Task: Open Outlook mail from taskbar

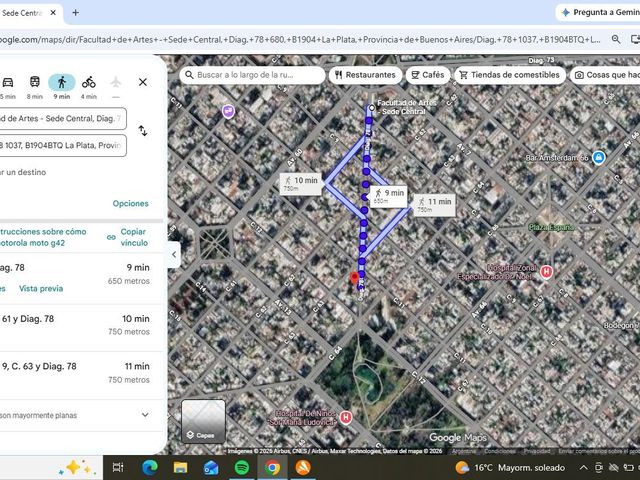Action: [x=211, y=468]
